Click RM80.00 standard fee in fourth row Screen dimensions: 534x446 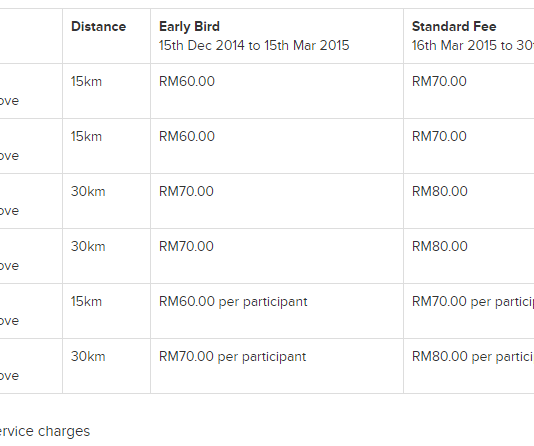440,246
